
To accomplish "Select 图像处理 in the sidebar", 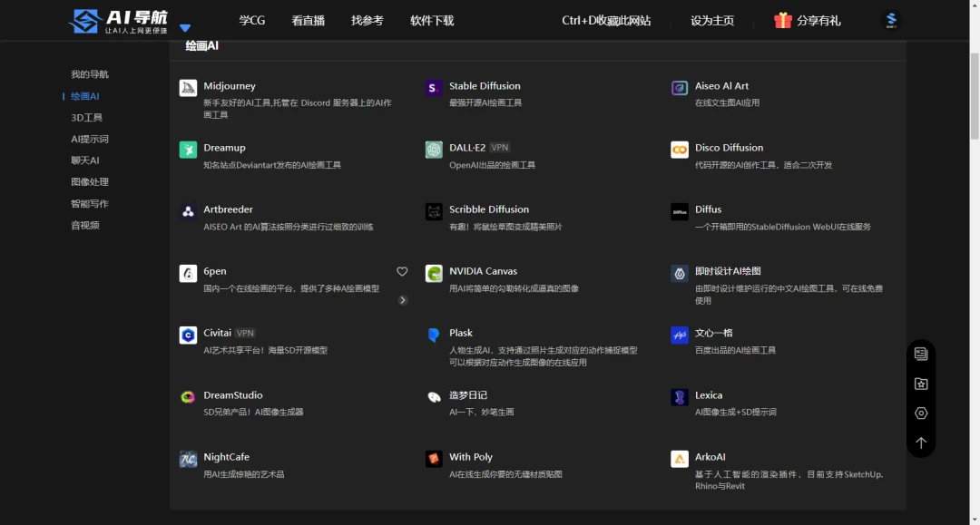I will pyautogui.click(x=89, y=181).
